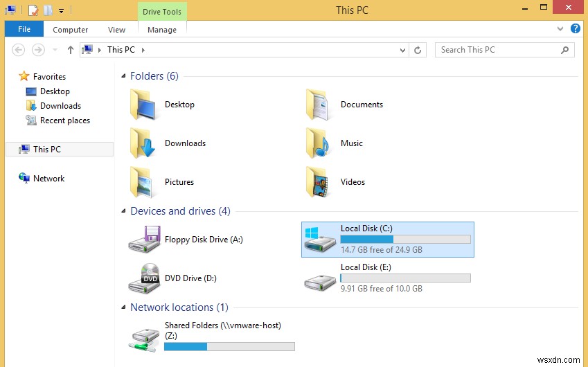588x367 pixels.
Task: Open the File menu
Action: coord(24,29)
